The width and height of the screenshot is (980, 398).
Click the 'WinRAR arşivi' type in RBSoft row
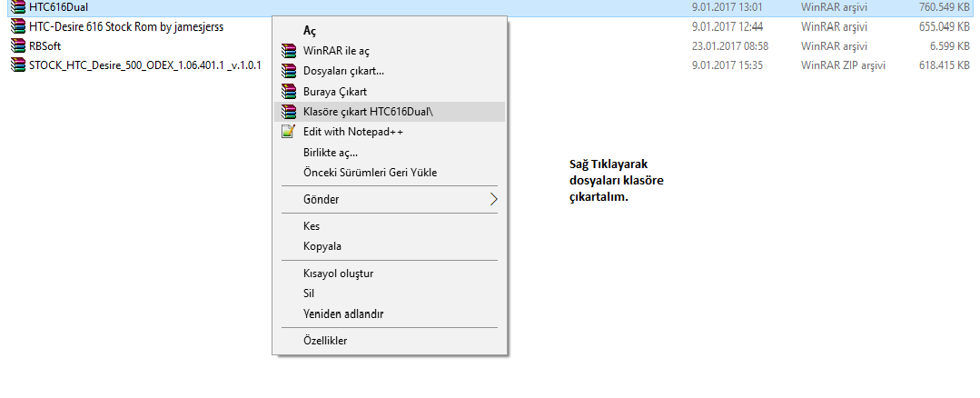(835, 46)
